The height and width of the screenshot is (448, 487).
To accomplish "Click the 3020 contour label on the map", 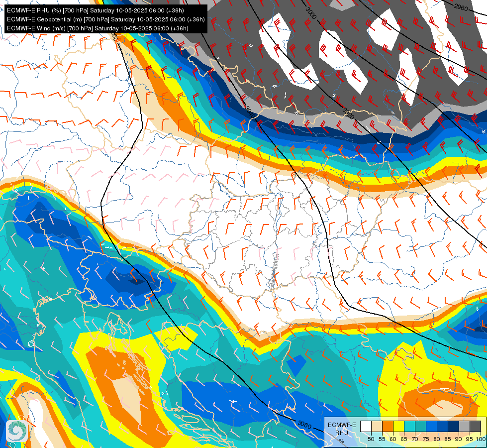I will click(x=349, y=113).
